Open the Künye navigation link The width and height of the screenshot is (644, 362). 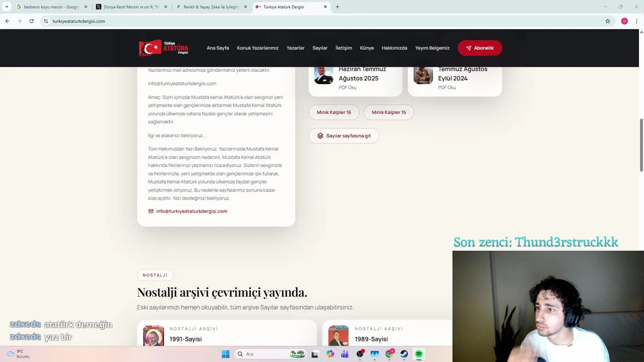367,48
